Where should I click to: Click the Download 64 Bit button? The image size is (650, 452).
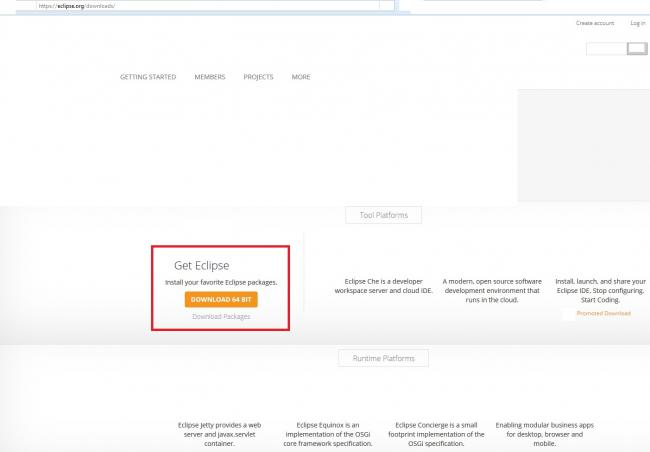click(x=221, y=299)
